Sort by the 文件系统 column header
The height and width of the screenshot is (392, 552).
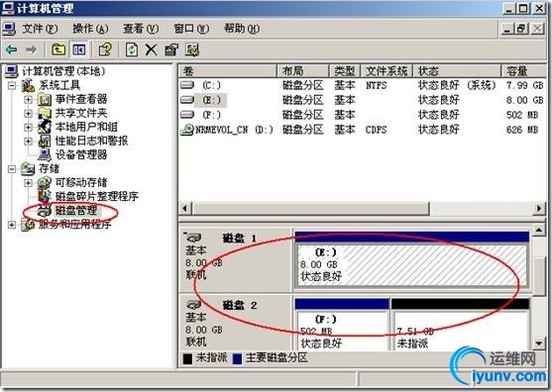[x=386, y=71]
